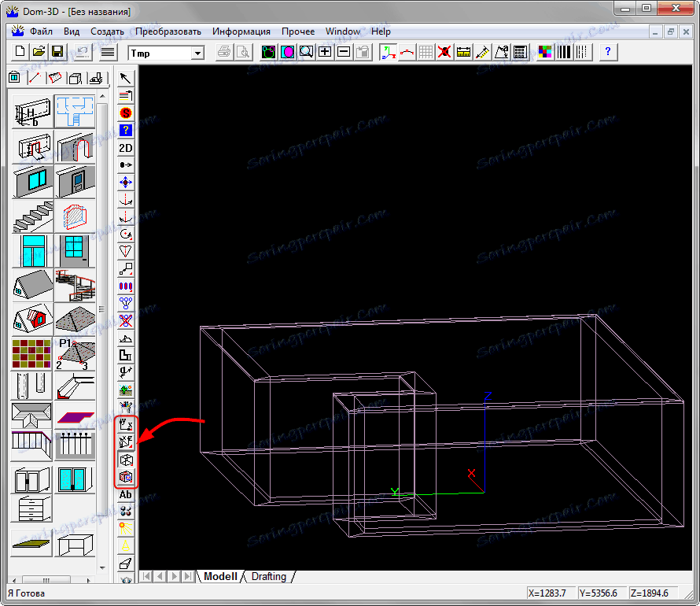Select the brick tile texture item

32,354
